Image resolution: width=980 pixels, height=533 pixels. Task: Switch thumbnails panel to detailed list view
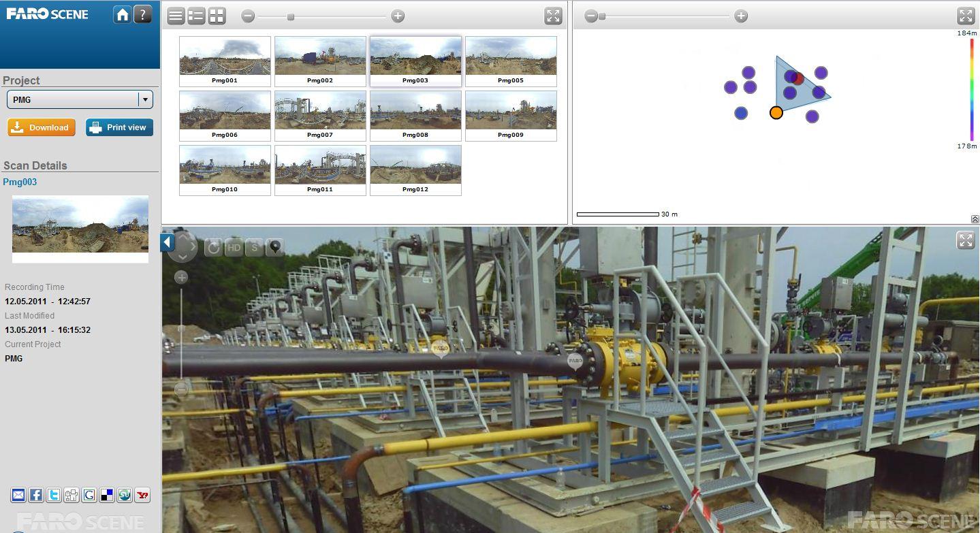196,16
